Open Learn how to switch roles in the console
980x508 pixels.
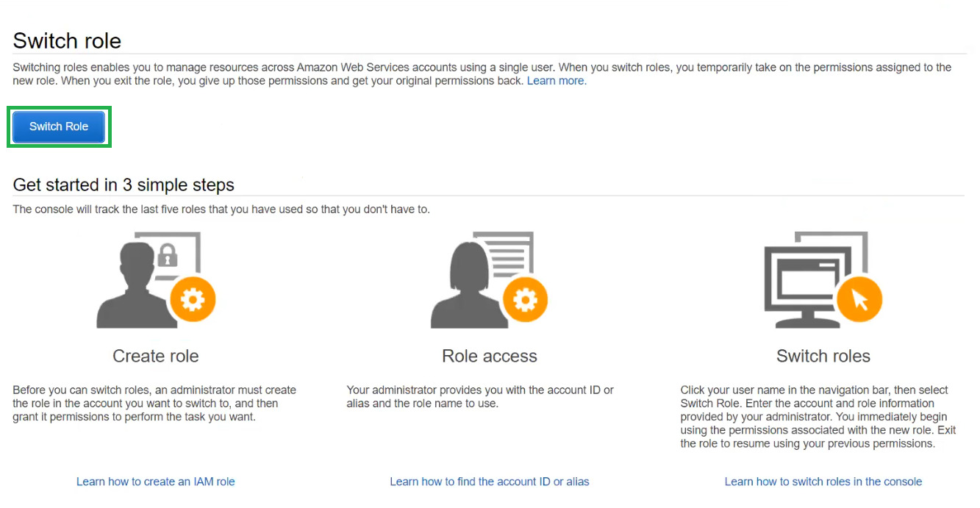(823, 482)
